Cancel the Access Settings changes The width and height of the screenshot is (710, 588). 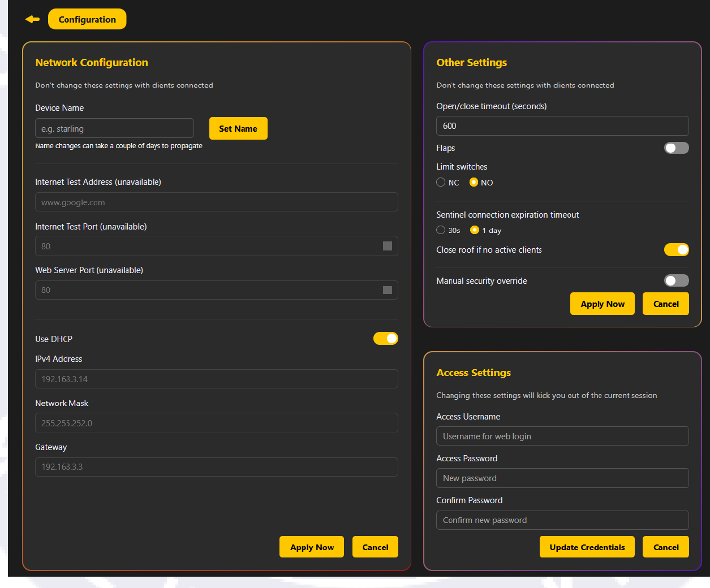click(666, 547)
